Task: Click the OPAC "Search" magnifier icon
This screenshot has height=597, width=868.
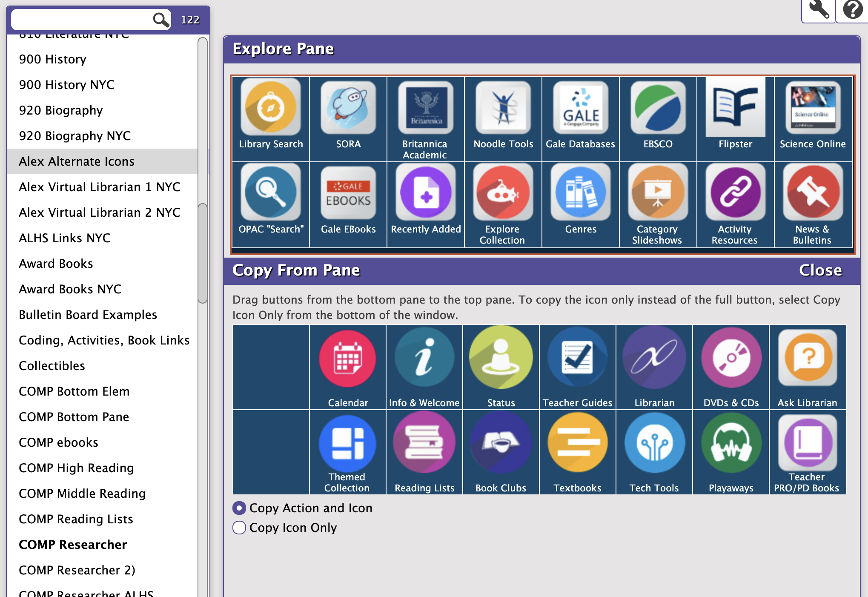Action: pos(271,192)
